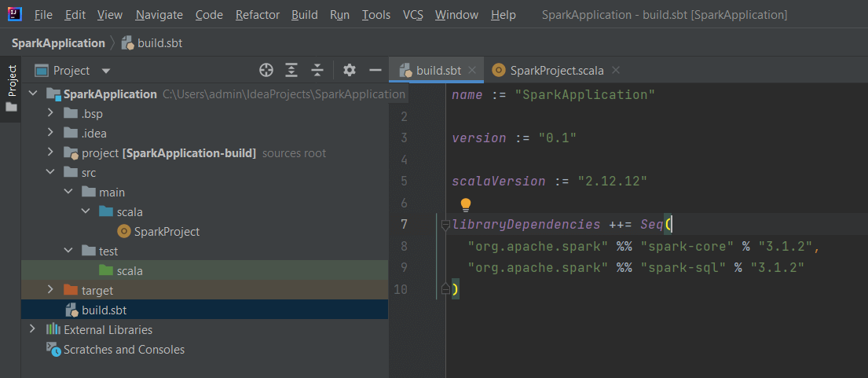This screenshot has height=378, width=868.
Task: Open the Refactor menu
Action: coord(258,15)
